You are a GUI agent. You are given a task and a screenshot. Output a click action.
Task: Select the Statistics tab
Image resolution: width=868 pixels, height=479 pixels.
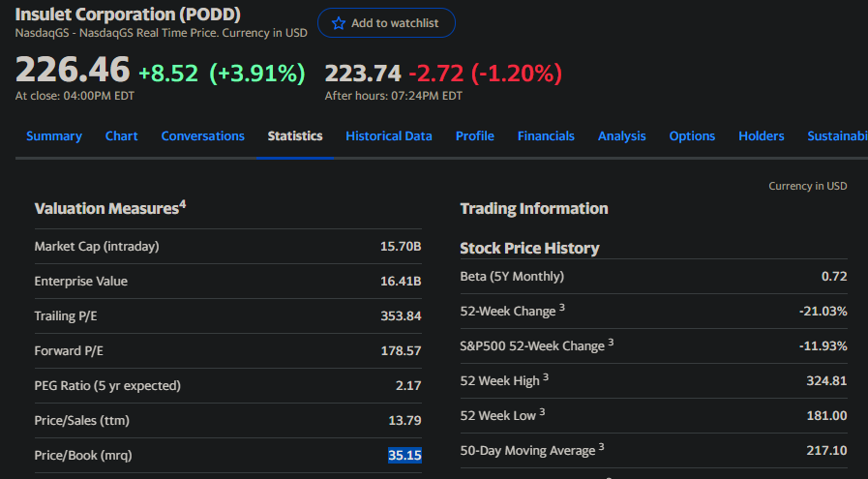(x=295, y=135)
